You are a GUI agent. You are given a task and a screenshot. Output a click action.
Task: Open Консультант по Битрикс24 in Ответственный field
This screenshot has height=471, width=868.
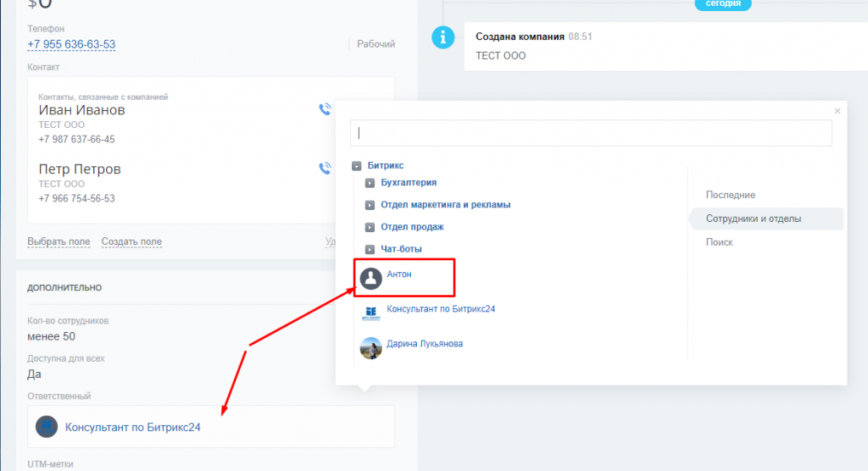[x=133, y=427]
